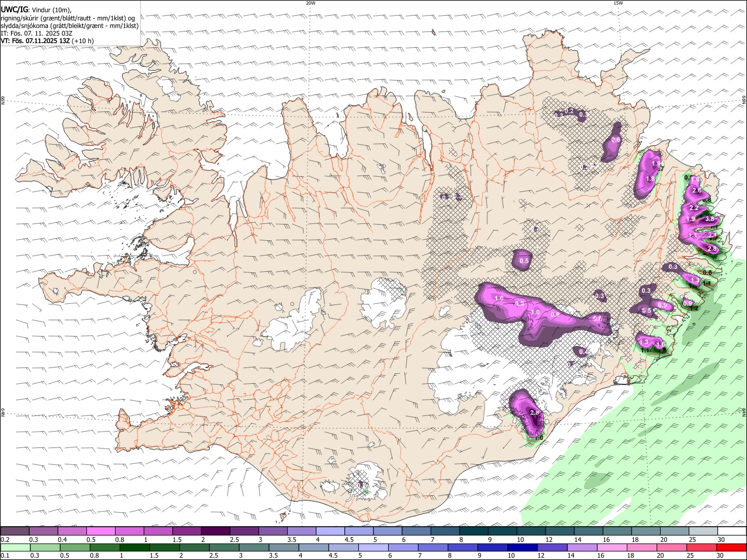Click the '1.8' precipitation value on the map
Viewport: 747px width, 560px height.
tap(650, 179)
